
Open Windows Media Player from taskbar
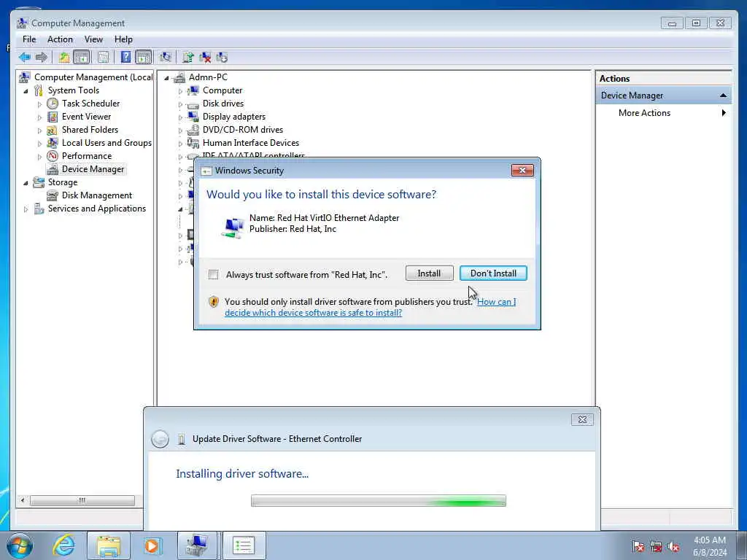pos(153,545)
